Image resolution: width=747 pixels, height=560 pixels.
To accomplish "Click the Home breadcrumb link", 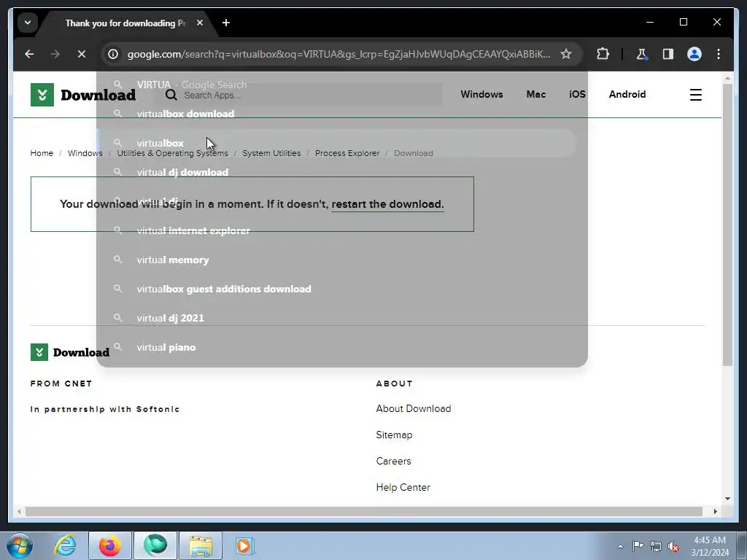I will 42,153.
